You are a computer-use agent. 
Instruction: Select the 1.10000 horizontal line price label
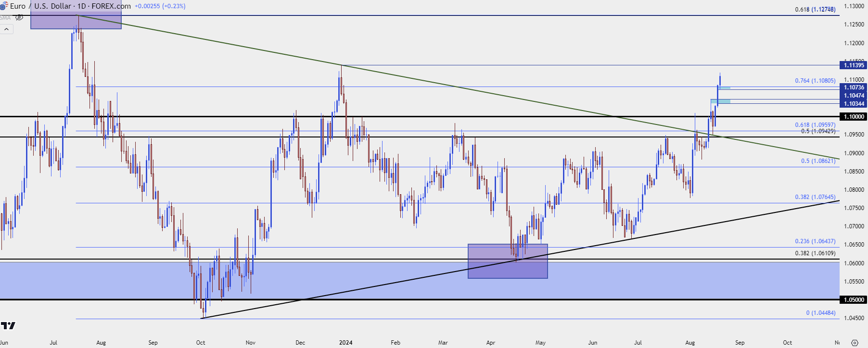click(x=854, y=117)
